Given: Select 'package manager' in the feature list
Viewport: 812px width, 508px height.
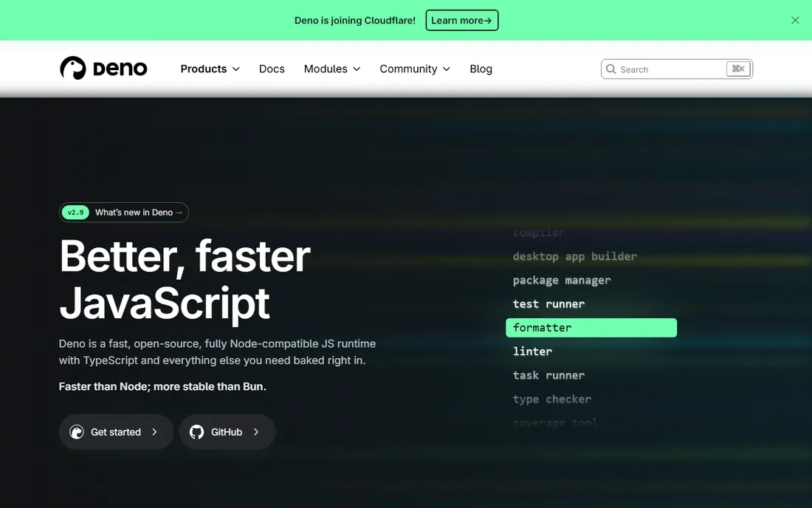Looking at the screenshot, I should [x=562, y=281].
